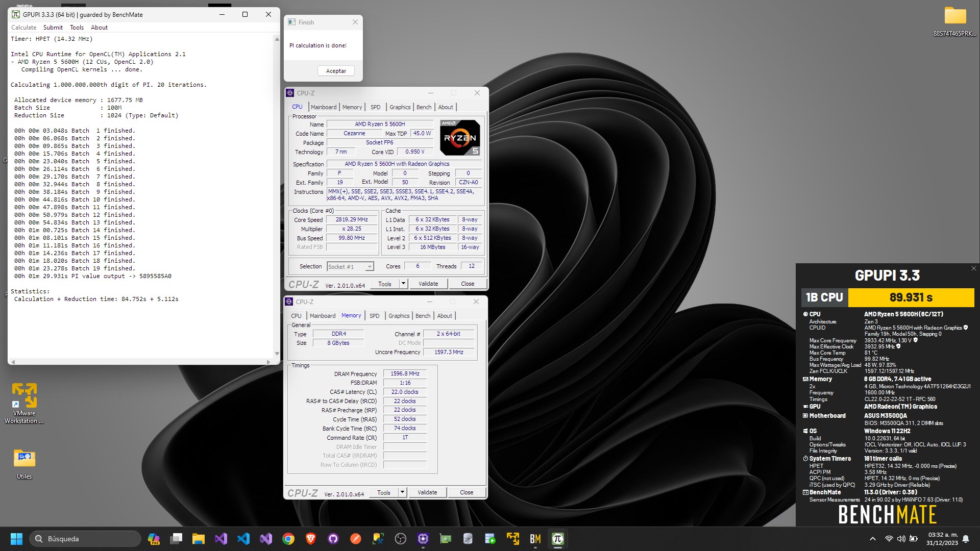980x551 pixels.
Task: Select Bench tab in upper CPU-Z window
Action: pyautogui.click(x=424, y=107)
